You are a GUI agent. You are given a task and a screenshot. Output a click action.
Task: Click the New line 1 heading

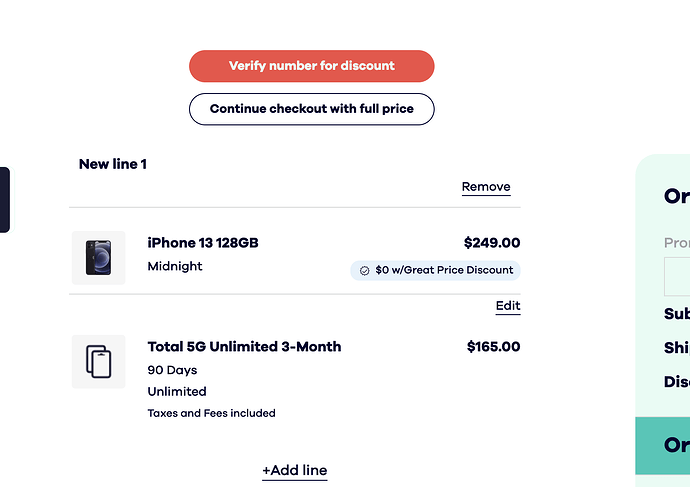(x=113, y=164)
